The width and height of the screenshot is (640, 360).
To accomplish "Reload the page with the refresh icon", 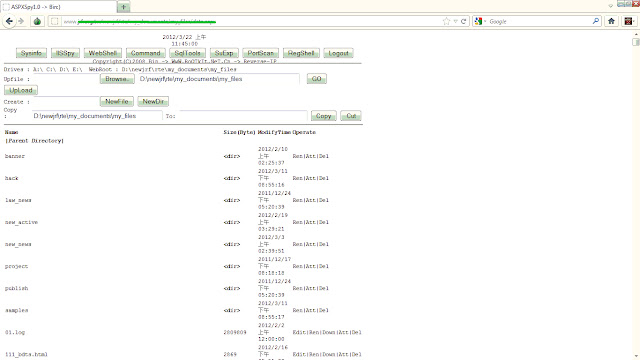I will (x=463, y=21).
